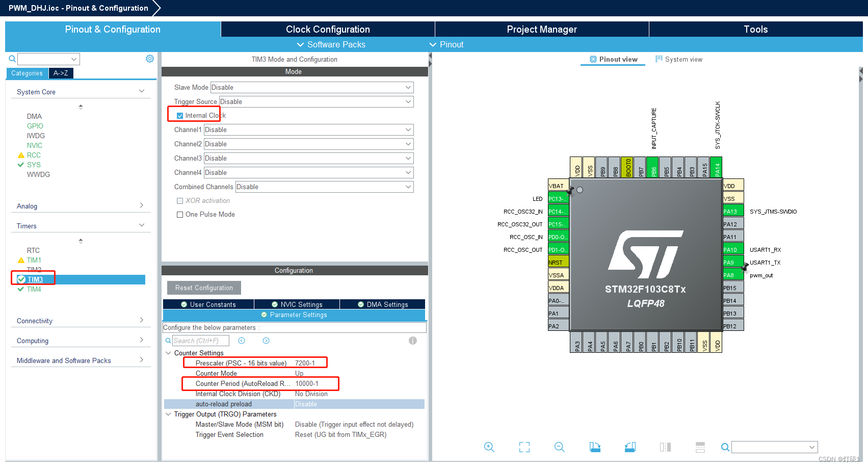Viewport: 868px width, 467px height.
Task: Enable One Pulse Mode checkbox
Action: (180, 215)
